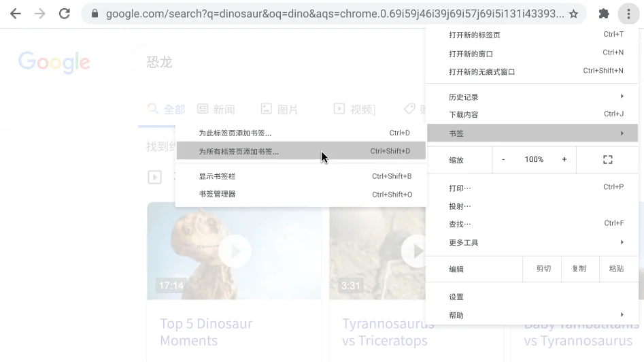Select 打开新的窗口 menu item
The image size is (644, 362).
[532, 54]
